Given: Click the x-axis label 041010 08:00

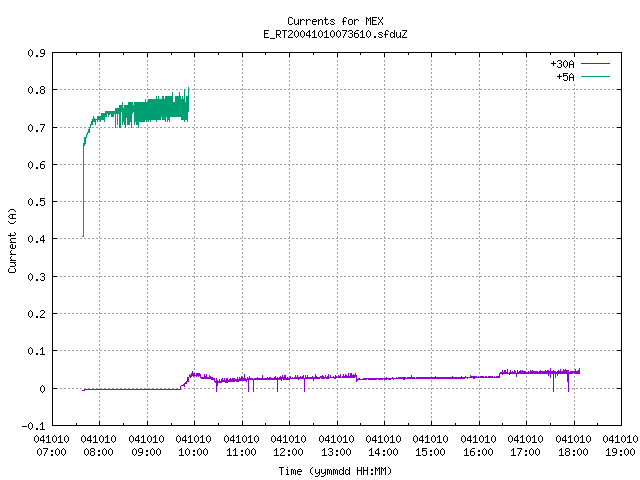Looking at the screenshot, I should coord(98,445).
